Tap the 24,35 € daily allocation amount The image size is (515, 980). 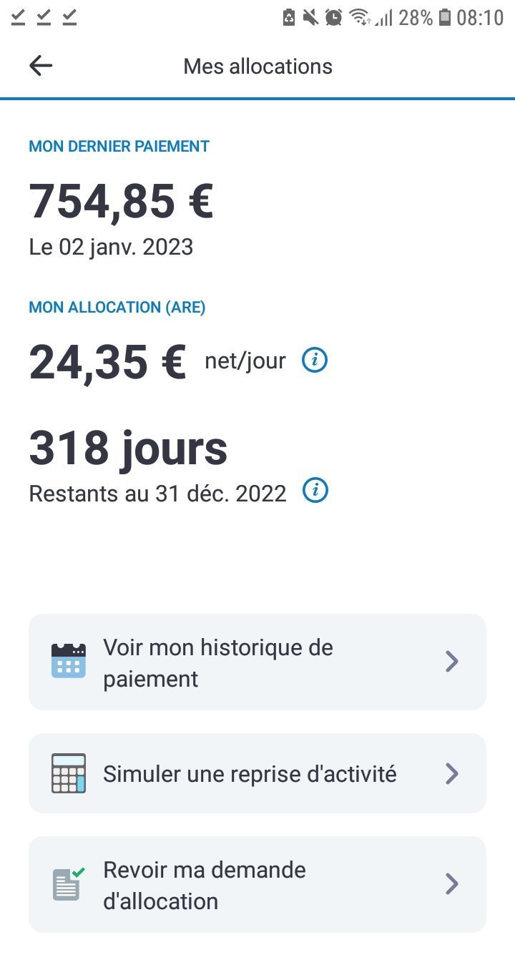click(107, 362)
